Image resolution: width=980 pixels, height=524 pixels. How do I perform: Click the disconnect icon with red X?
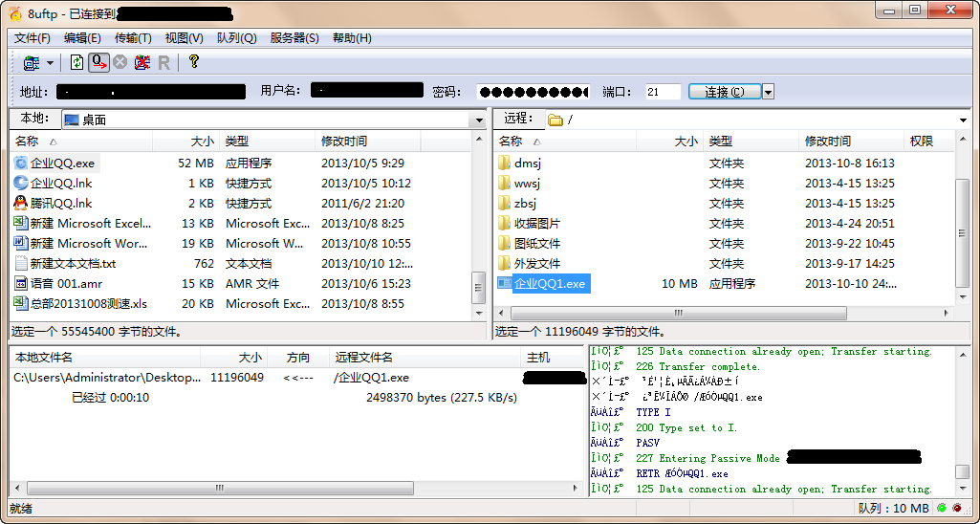click(142, 63)
